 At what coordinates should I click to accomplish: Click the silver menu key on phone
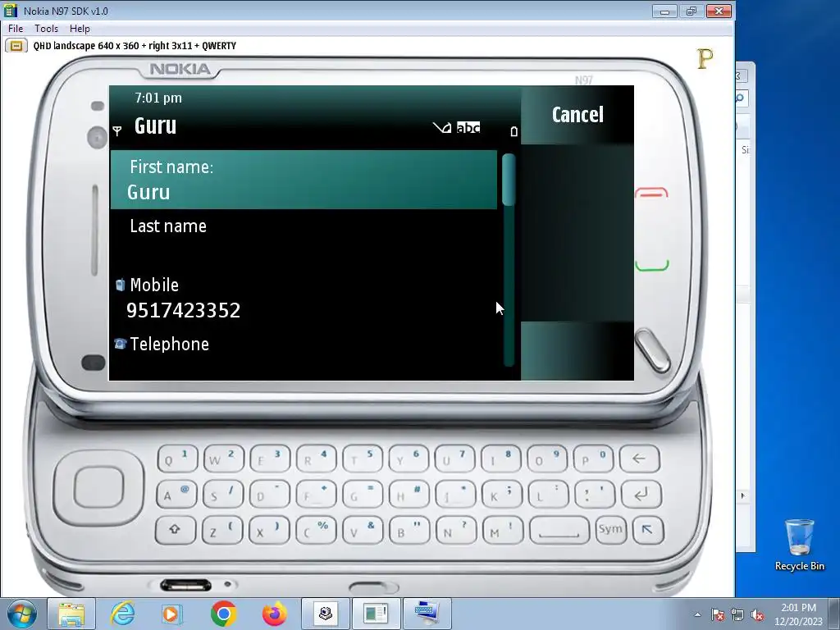[652, 351]
